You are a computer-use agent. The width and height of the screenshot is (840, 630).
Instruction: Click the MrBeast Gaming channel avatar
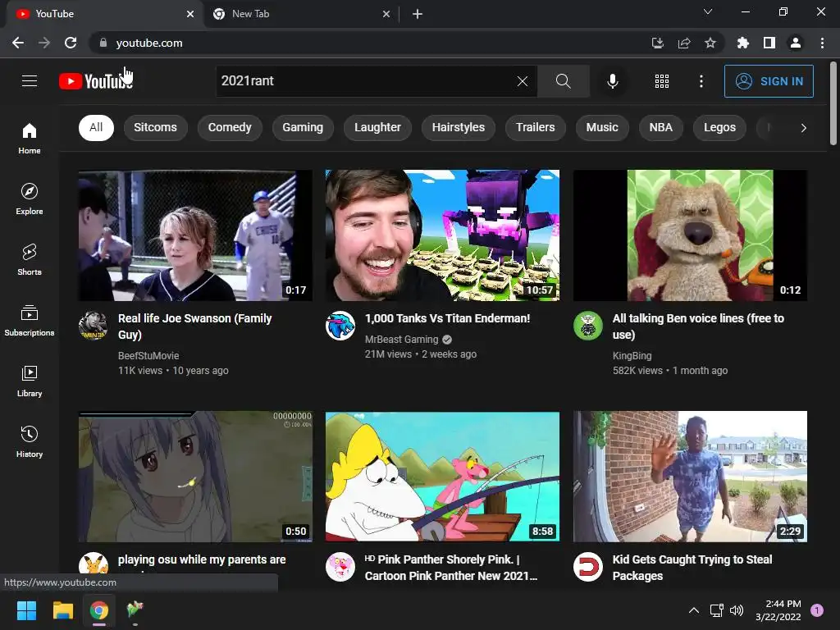point(340,326)
